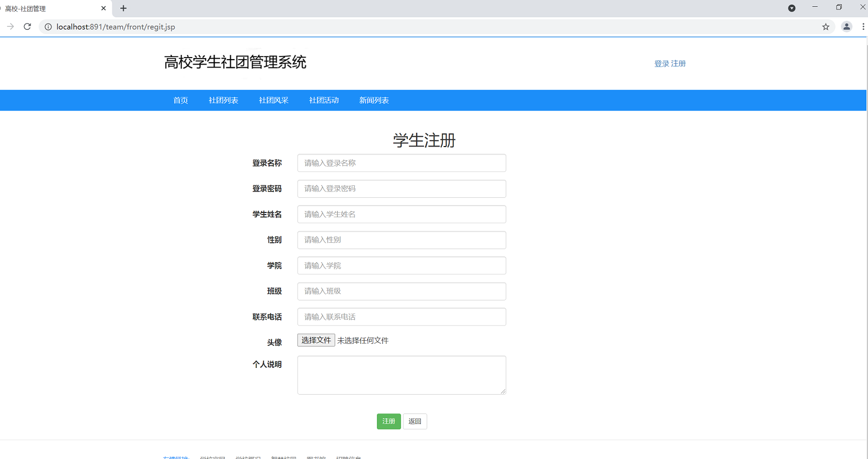Click the 返回 button
868x459 pixels.
coord(415,421)
